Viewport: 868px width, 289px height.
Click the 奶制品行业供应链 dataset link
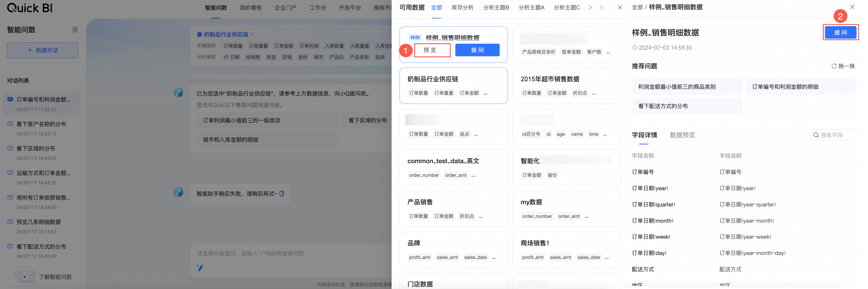click(225, 34)
